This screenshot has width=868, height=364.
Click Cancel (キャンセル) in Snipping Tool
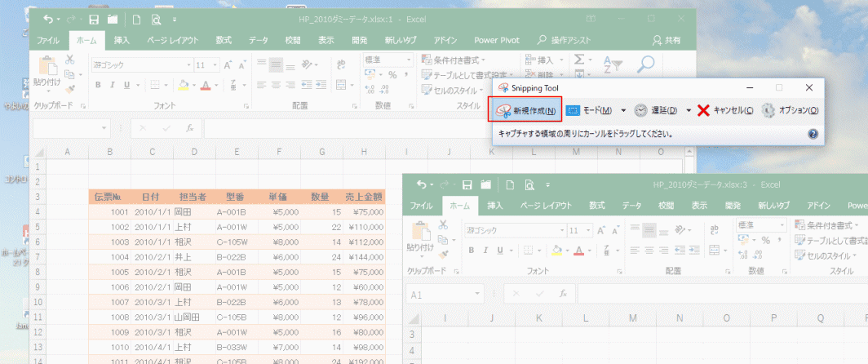pos(725,110)
